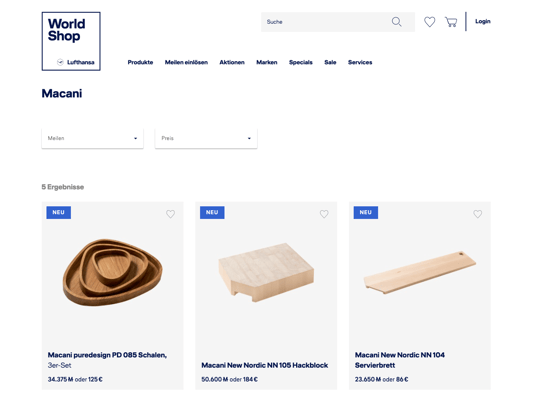Go to the Aktionen menu item
Viewport: 538px width, 400px height.
232,62
